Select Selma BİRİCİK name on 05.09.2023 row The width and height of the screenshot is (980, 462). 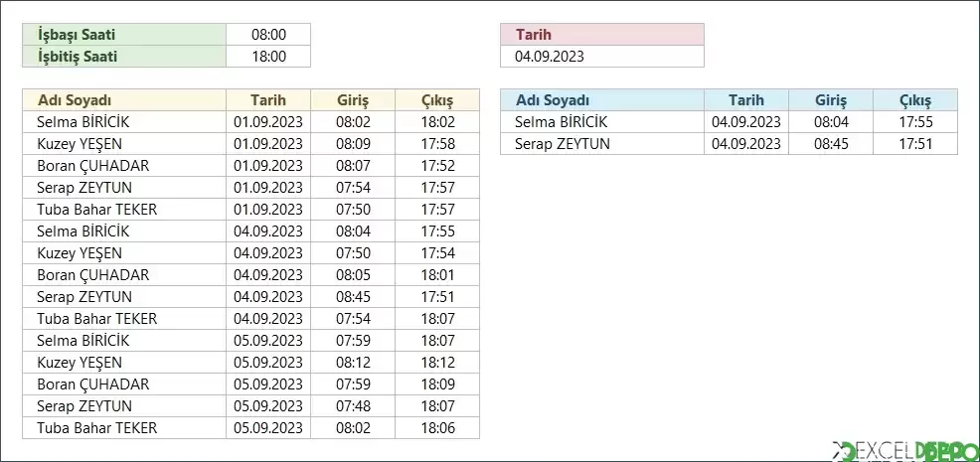124,341
